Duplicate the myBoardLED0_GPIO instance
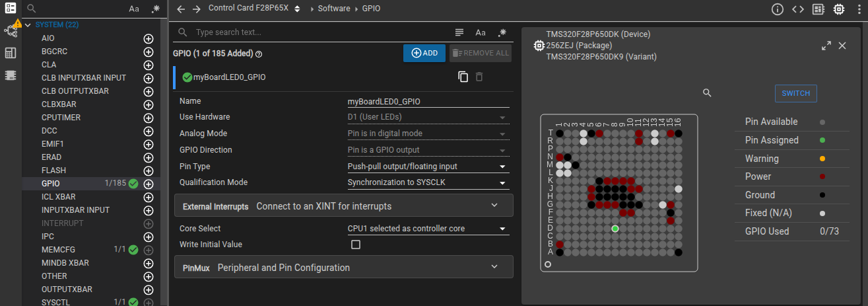Screen dimensions: 868x306 tap(463, 77)
